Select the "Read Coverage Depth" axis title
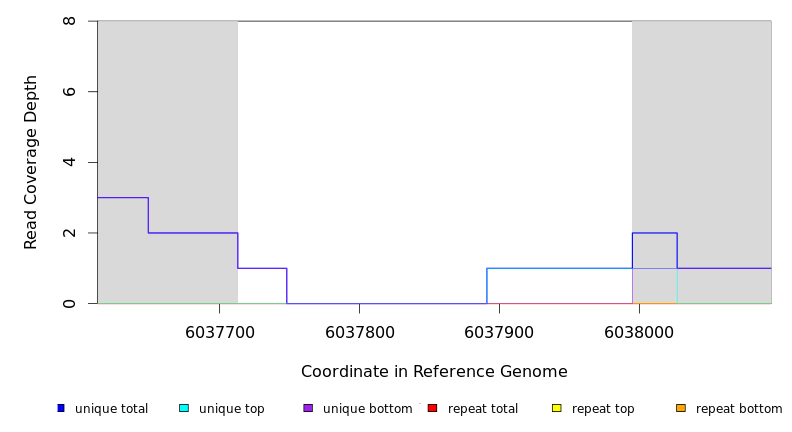 coord(32,162)
